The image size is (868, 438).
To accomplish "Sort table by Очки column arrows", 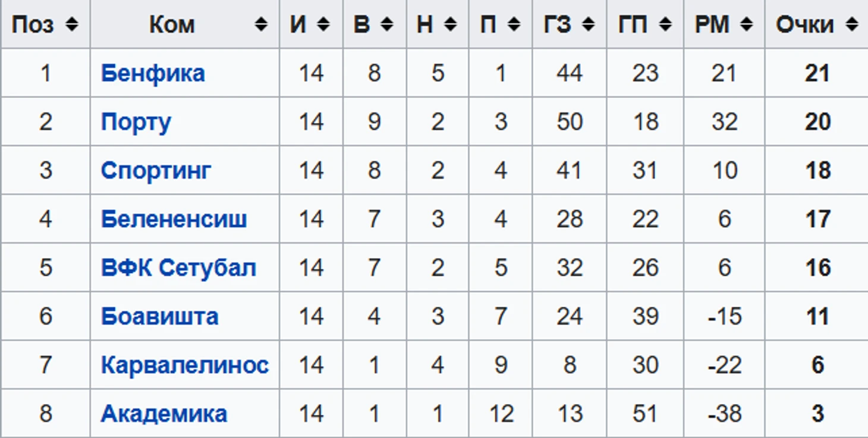I will 851,25.
